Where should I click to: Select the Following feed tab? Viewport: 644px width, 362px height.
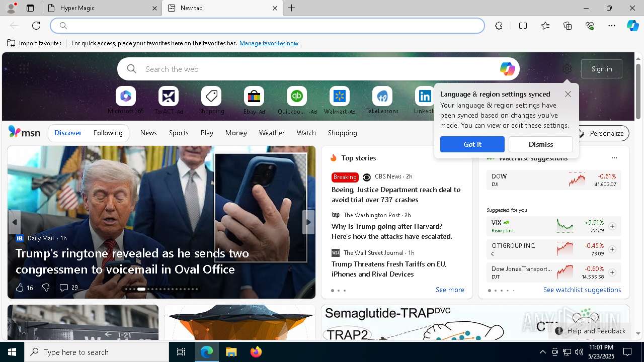[x=108, y=133]
